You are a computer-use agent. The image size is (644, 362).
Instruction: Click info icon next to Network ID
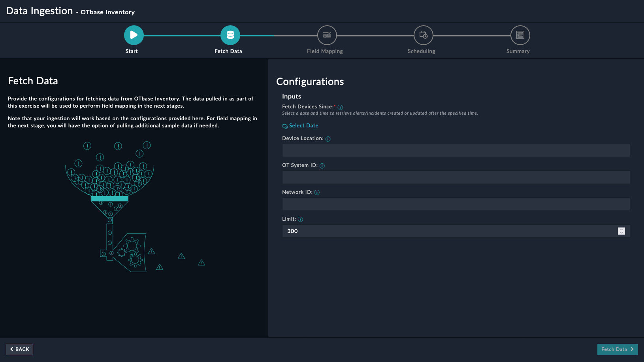[x=317, y=193]
